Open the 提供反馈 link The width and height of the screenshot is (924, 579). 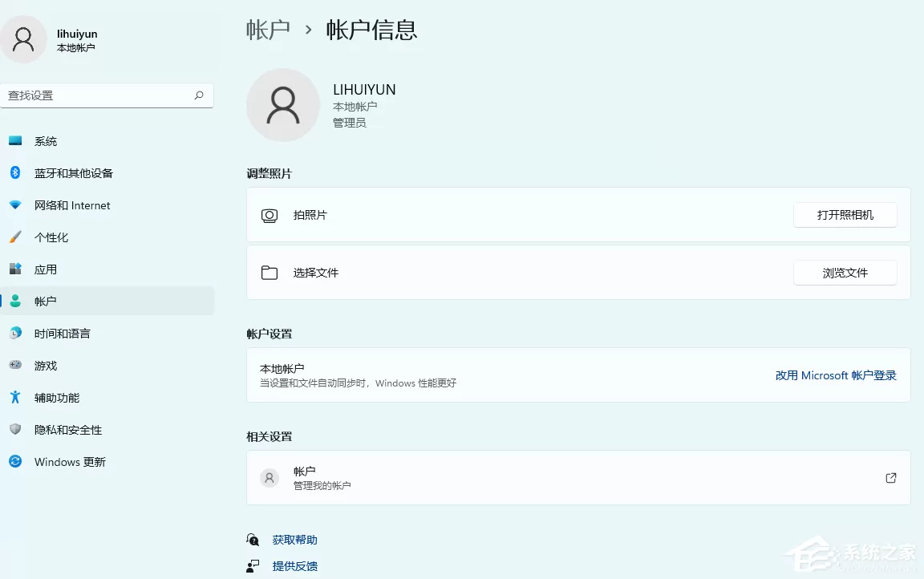click(294, 566)
